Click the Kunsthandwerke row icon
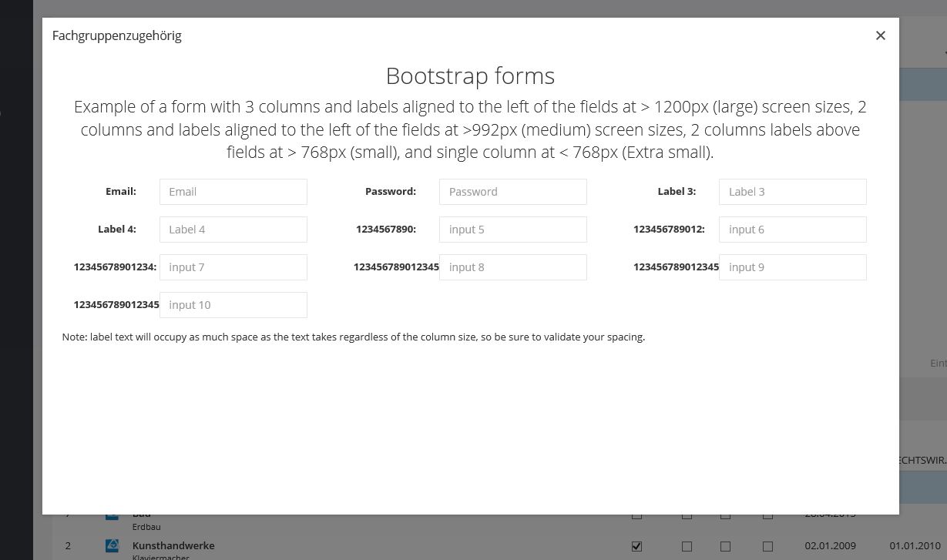This screenshot has width=947, height=560. (x=112, y=545)
